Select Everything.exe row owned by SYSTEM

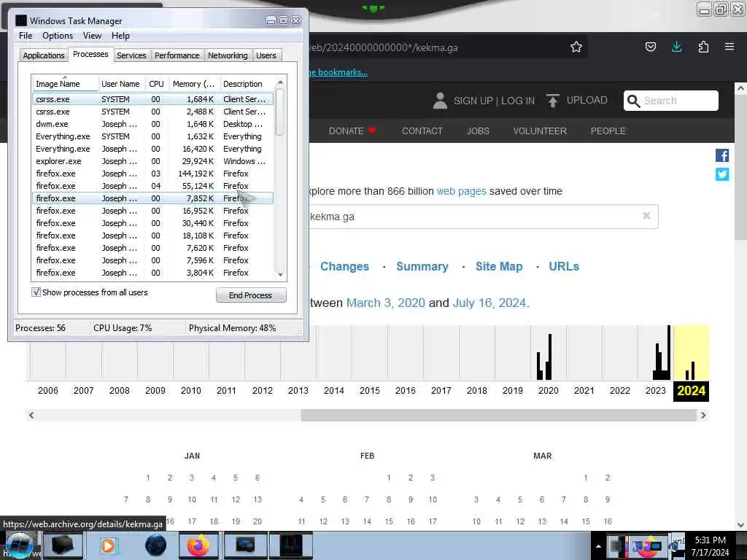click(x=152, y=136)
